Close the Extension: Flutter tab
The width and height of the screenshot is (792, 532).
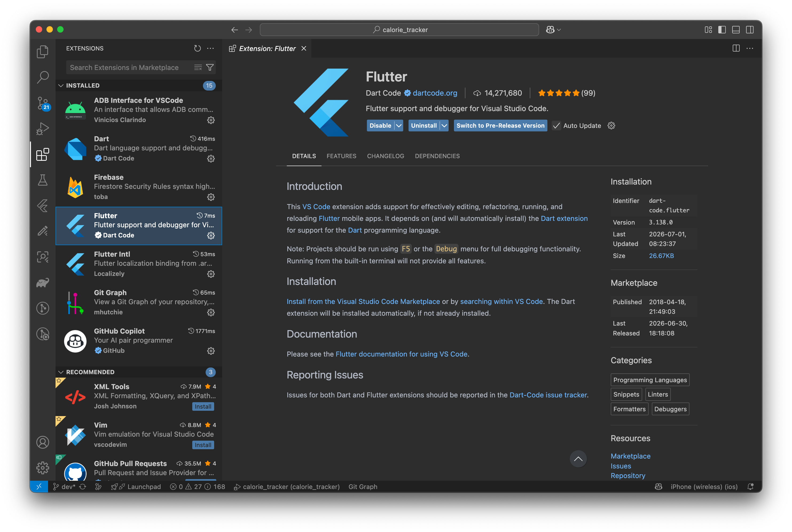tap(304, 49)
